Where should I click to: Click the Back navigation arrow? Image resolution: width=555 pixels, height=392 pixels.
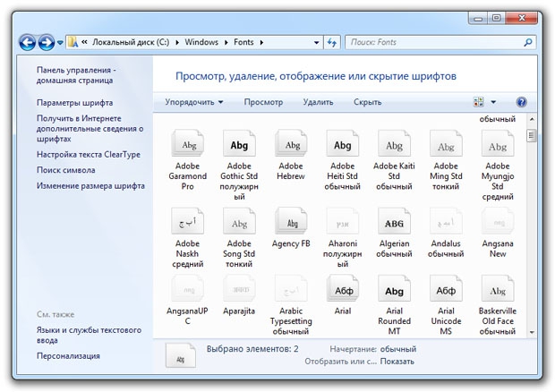click(x=27, y=42)
